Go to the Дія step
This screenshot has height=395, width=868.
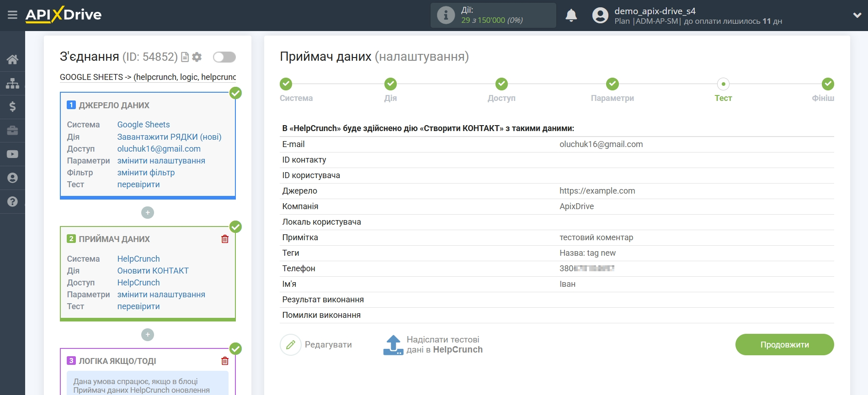390,84
